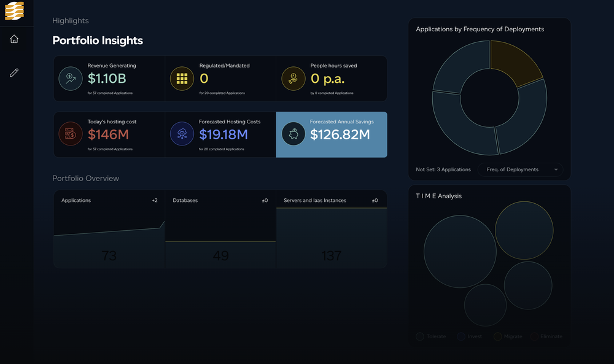Click the pencil edit icon in the sidebar
Viewport: 614px width, 364px height.
[14, 73]
